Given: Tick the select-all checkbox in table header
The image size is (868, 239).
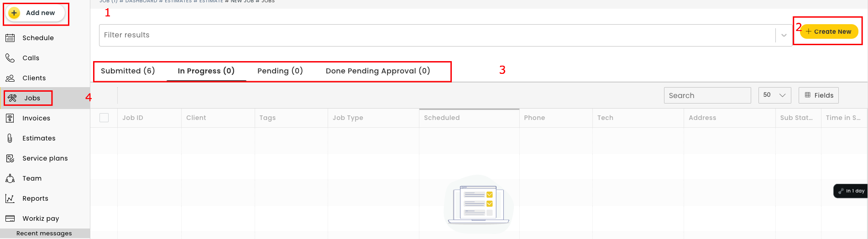Looking at the screenshot, I should click(x=104, y=118).
